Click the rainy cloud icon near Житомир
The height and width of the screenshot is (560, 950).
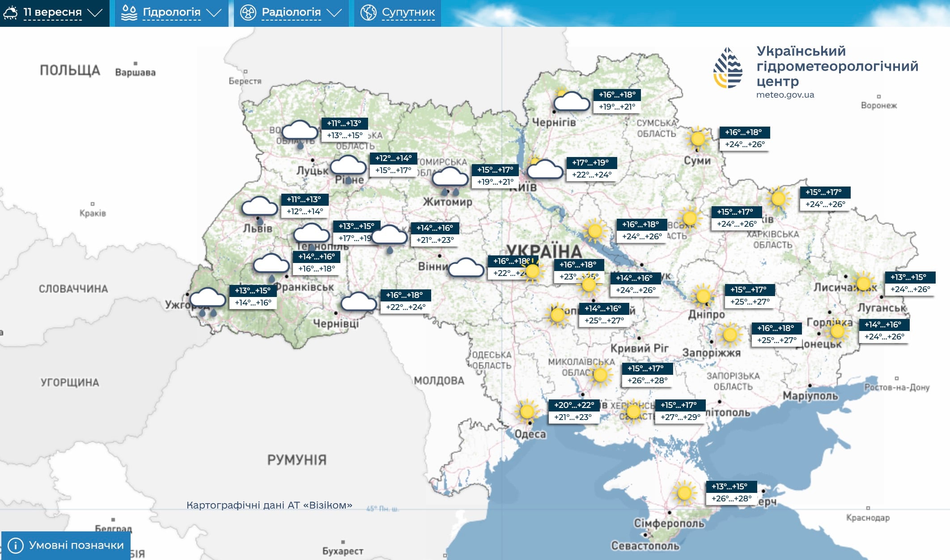[450, 181]
